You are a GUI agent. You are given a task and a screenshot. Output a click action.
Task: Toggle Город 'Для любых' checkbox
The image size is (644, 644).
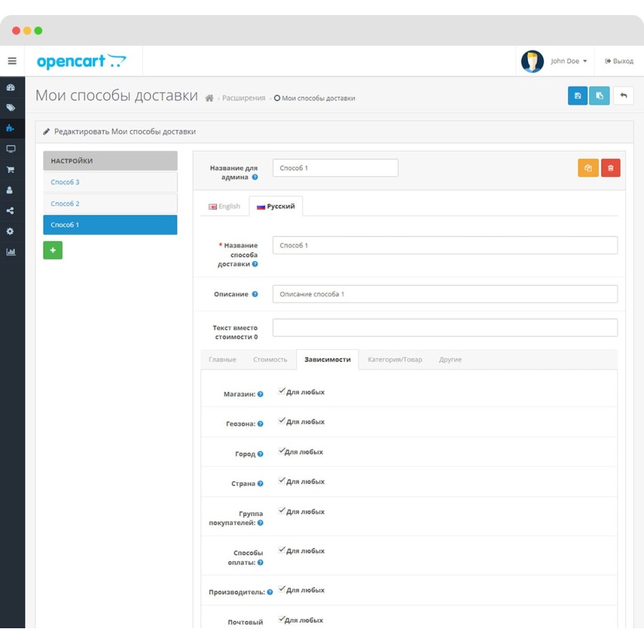tap(282, 451)
